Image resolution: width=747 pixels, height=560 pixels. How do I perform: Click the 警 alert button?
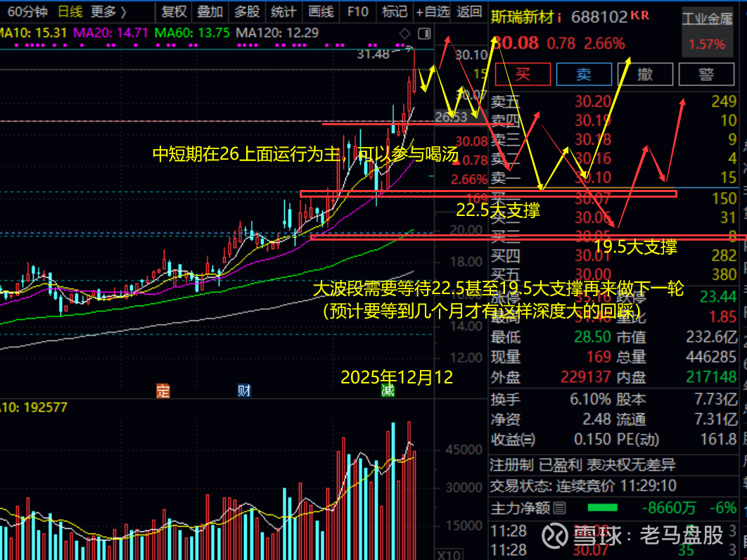[x=706, y=75]
